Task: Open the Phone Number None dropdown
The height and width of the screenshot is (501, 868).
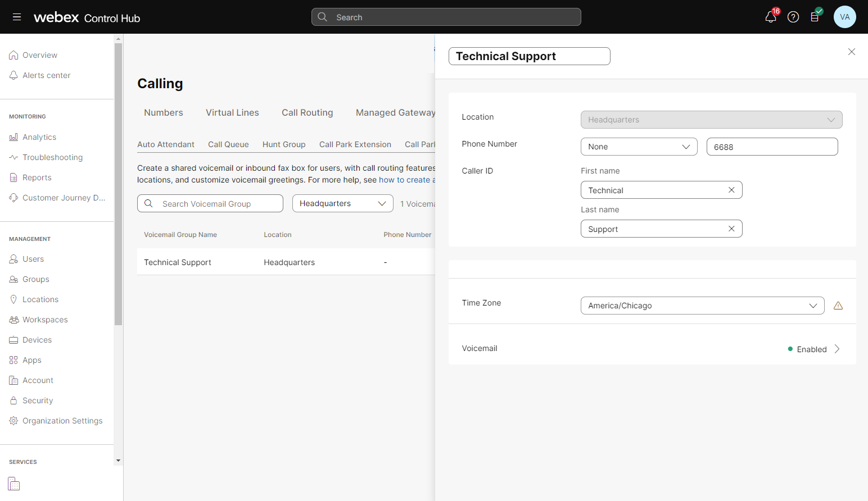Action: coord(639,147)
